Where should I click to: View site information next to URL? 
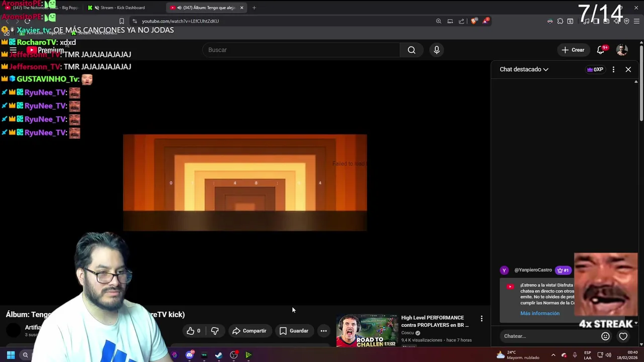click(134, 21)
